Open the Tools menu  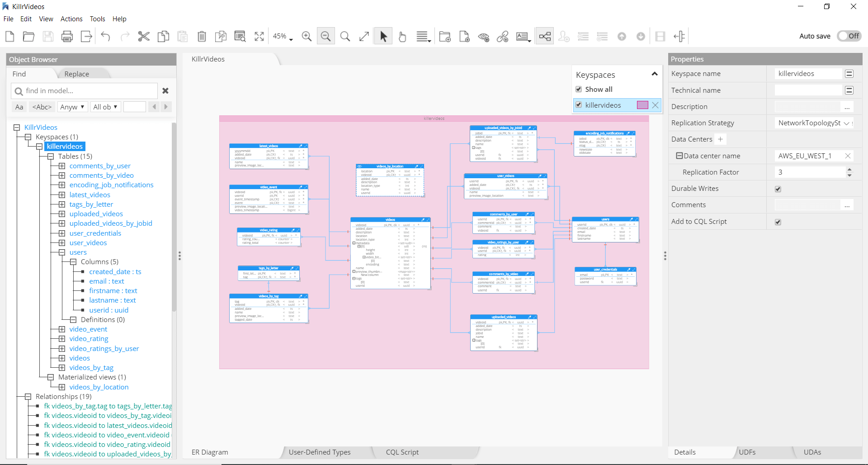click(x=97, y=19)
